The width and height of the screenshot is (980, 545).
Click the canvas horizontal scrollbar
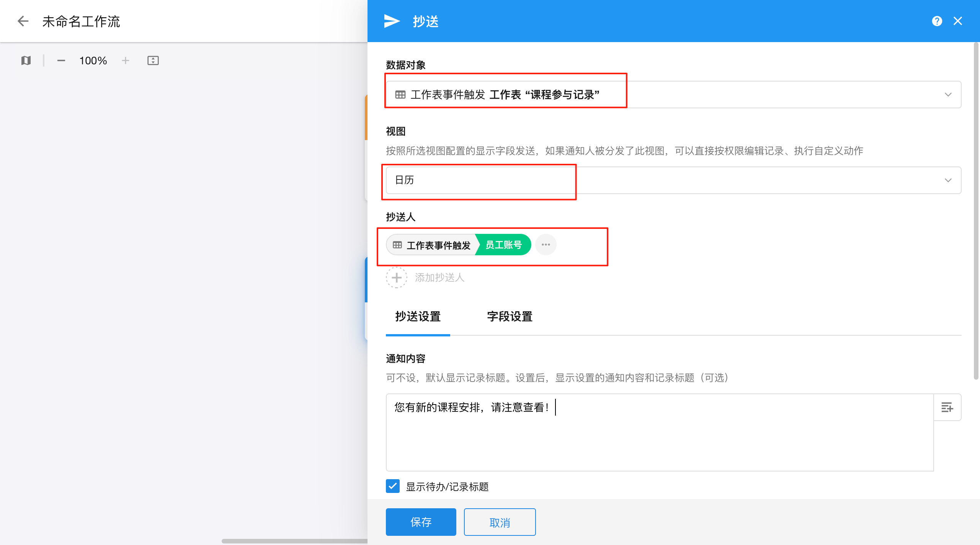pos(294,541)
